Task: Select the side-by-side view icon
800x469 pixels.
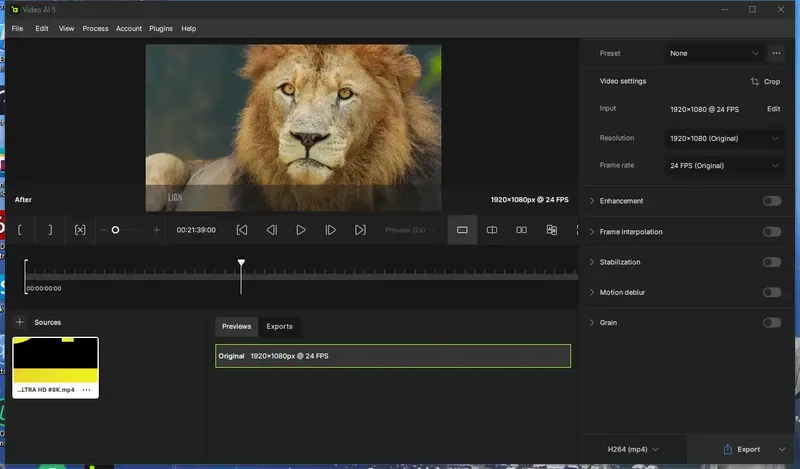Action: coord(521,230)
